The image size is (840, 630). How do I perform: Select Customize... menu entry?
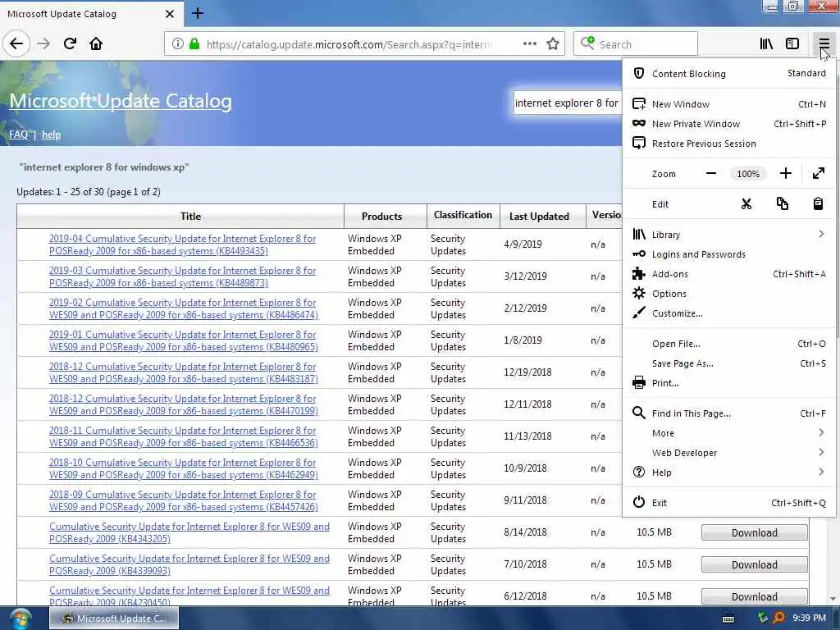[728, 313]
